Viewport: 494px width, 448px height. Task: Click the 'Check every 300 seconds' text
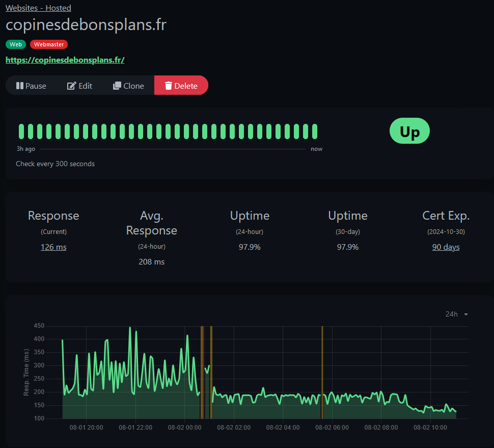55,164
